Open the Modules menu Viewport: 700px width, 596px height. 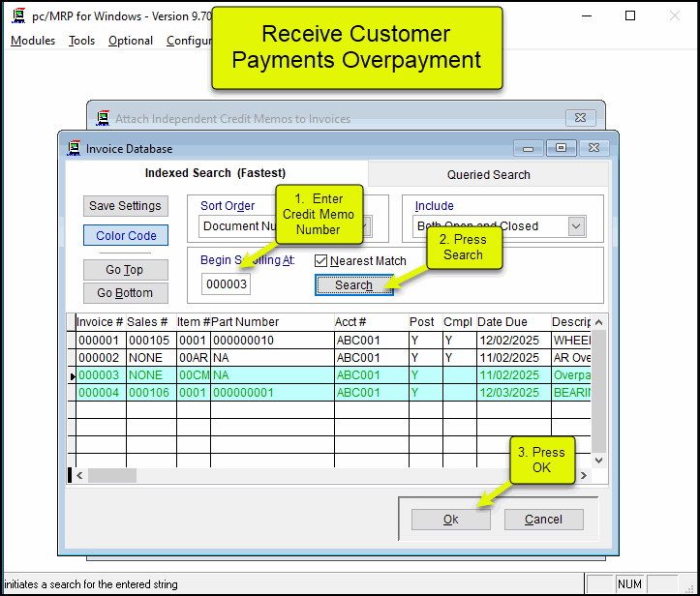tap(33, 41)
